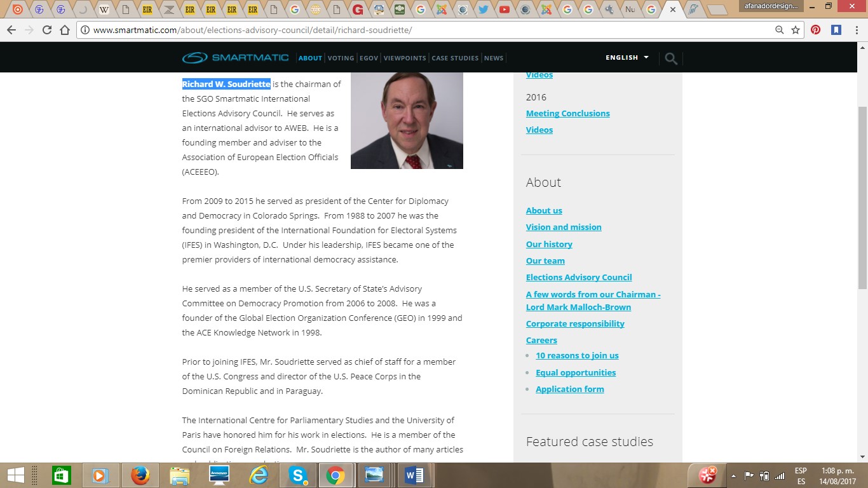The height and width of the screenshot is (488, 868).
Task: Launch Internet Explorer from taskbar
Action: 258,475
